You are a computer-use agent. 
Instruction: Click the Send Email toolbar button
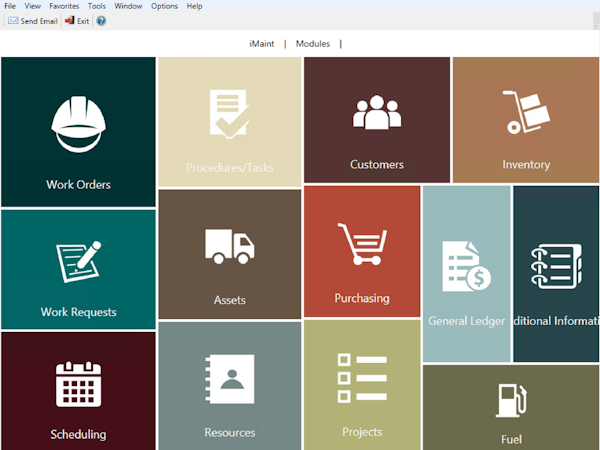pos(33,20)
